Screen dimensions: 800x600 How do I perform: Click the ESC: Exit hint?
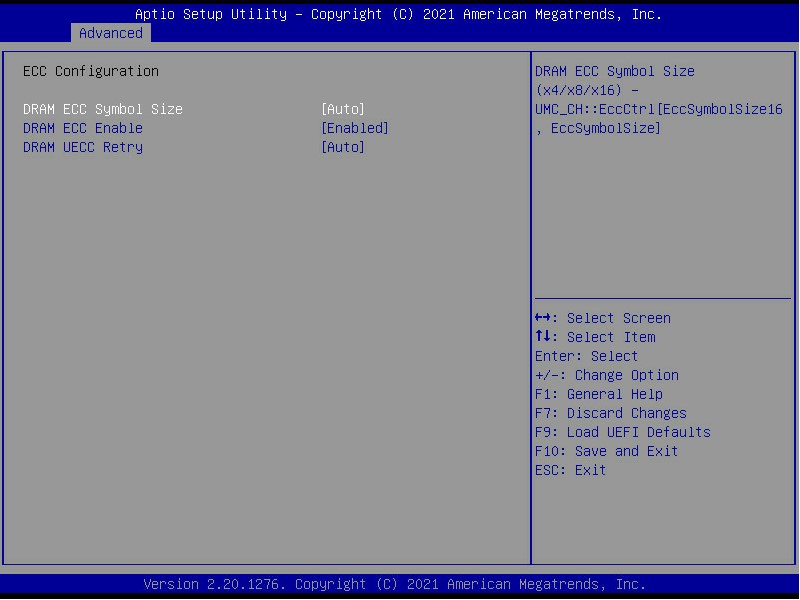point(570,470)
